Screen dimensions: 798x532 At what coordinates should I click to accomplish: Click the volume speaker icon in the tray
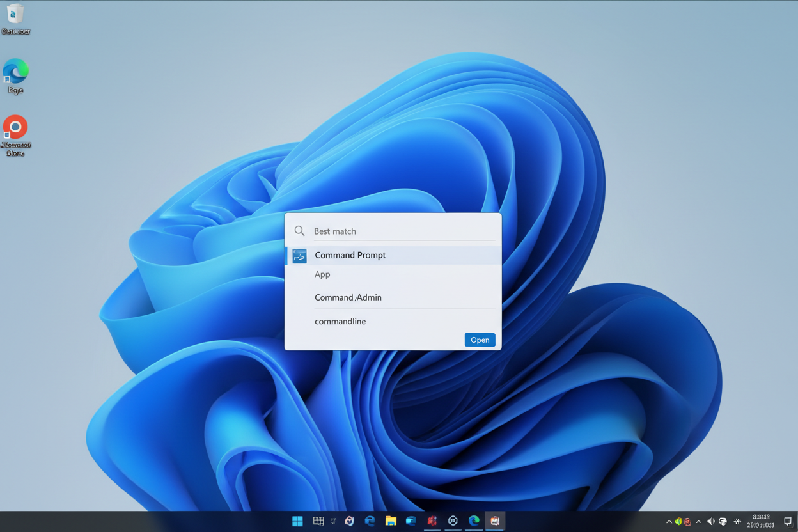tap(710, 522)
